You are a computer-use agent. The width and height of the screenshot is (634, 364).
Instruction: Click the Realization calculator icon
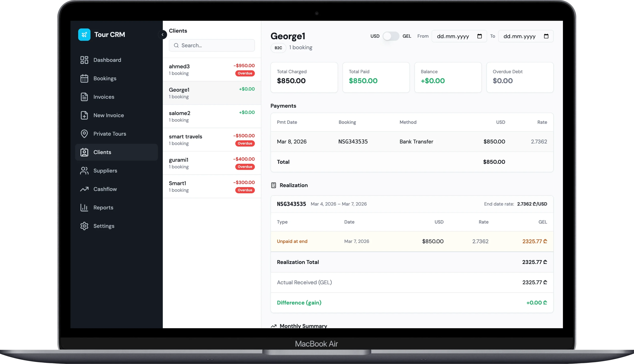274,185
